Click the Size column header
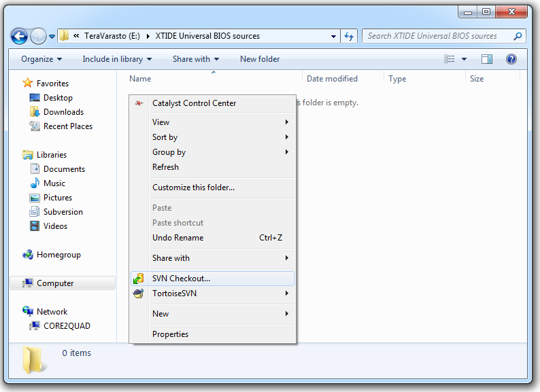This screenshot has height=392, width=540. coord(477,79)
